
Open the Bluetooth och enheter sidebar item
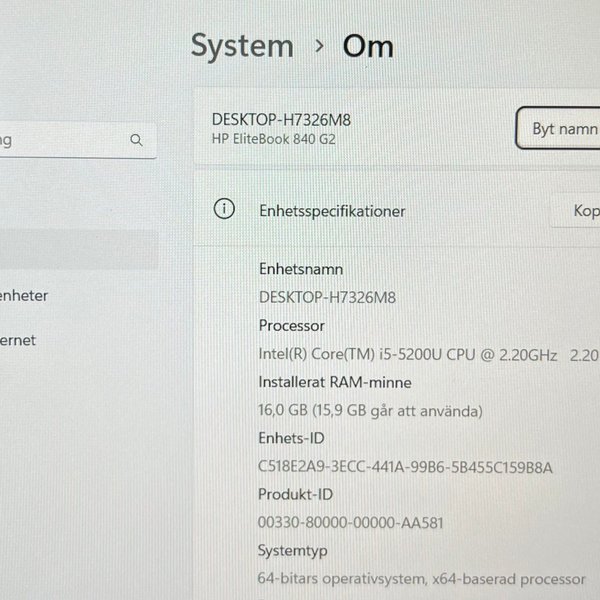click(25, 296)
